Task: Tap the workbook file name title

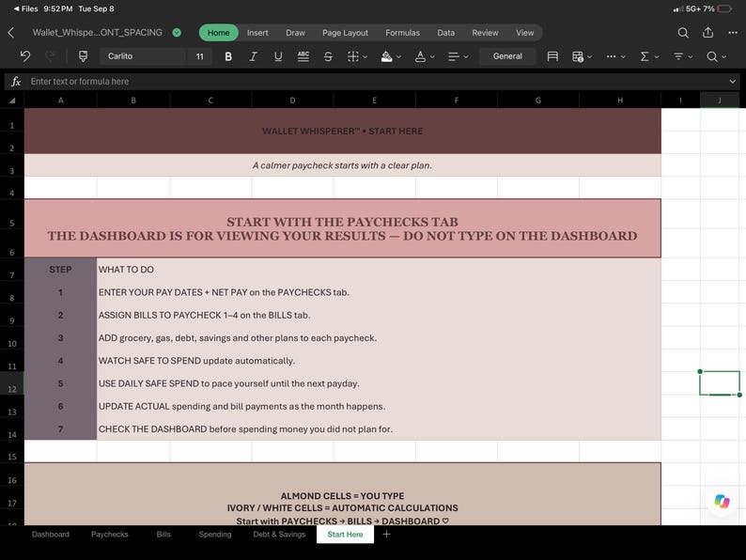Action: point(98,32)
